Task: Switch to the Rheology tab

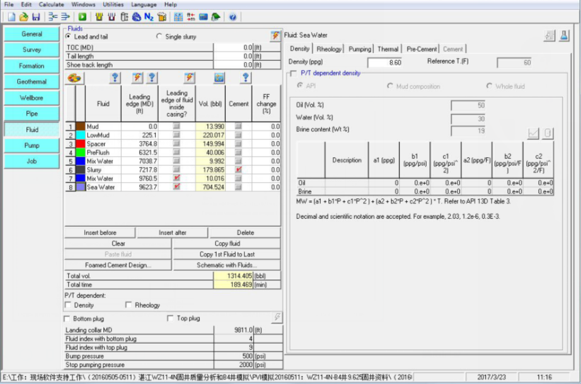Action: coord(329,49)
